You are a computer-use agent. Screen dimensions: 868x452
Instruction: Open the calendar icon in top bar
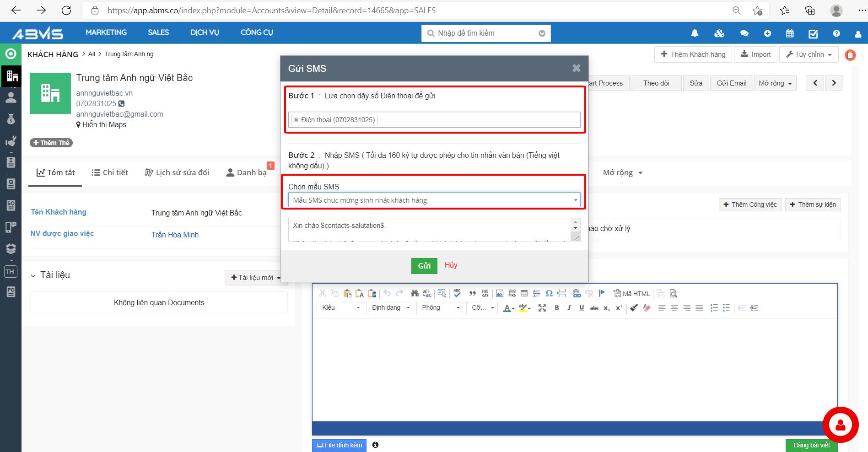click(790, 33)
